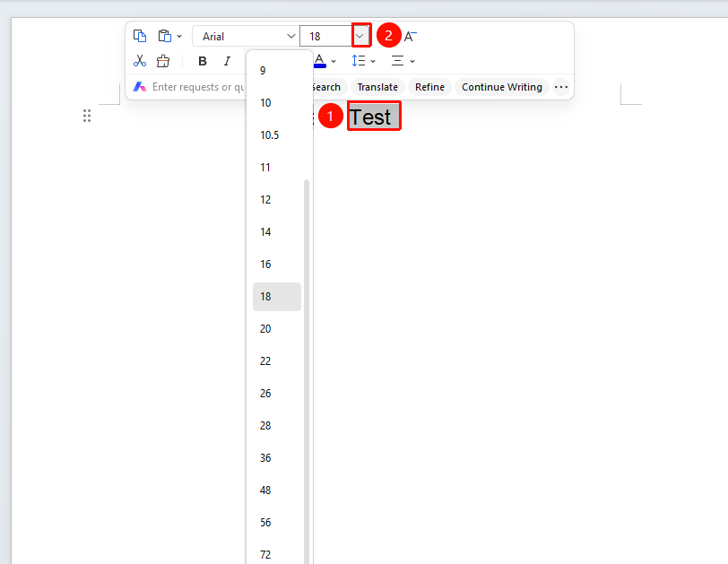
Task: Open the more options ellipsis
Action: click(561, 87)
